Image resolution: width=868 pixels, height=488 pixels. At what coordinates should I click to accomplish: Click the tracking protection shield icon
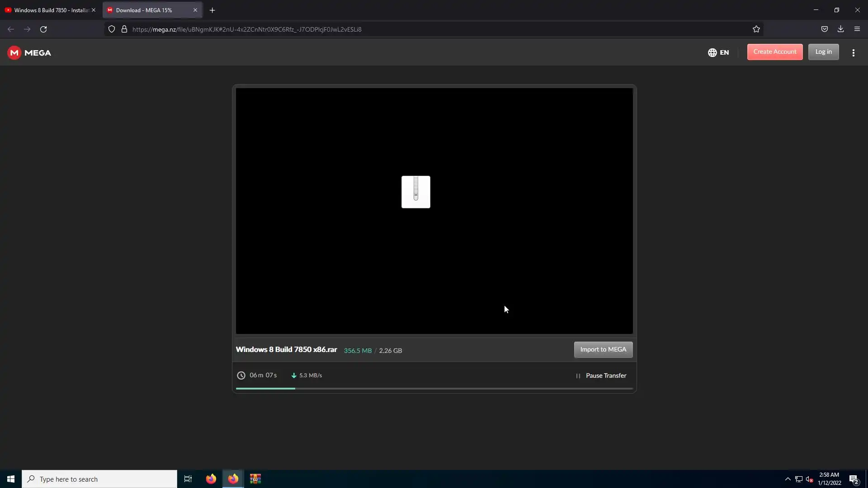pyautogui.click(x=112, y=29)
